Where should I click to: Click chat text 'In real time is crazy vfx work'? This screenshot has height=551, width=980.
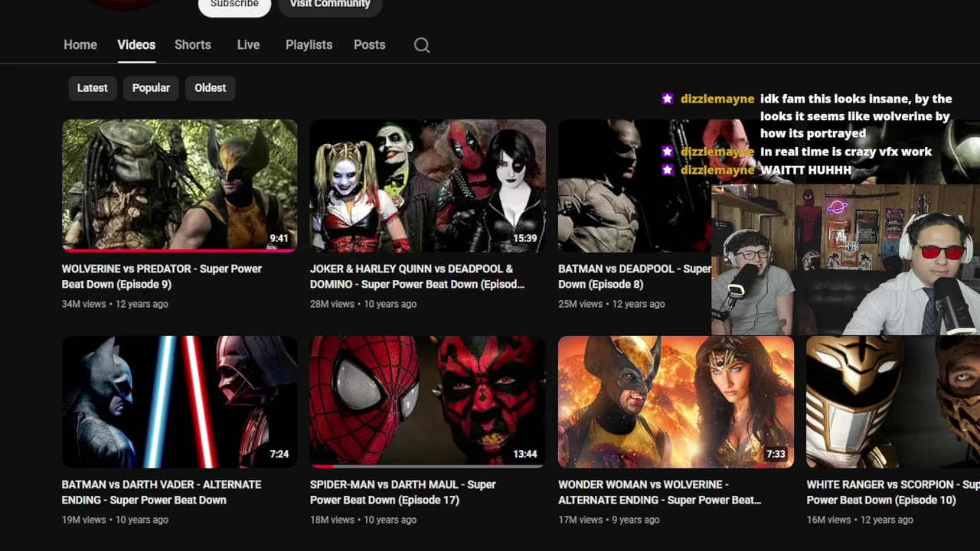coord(846,152)
